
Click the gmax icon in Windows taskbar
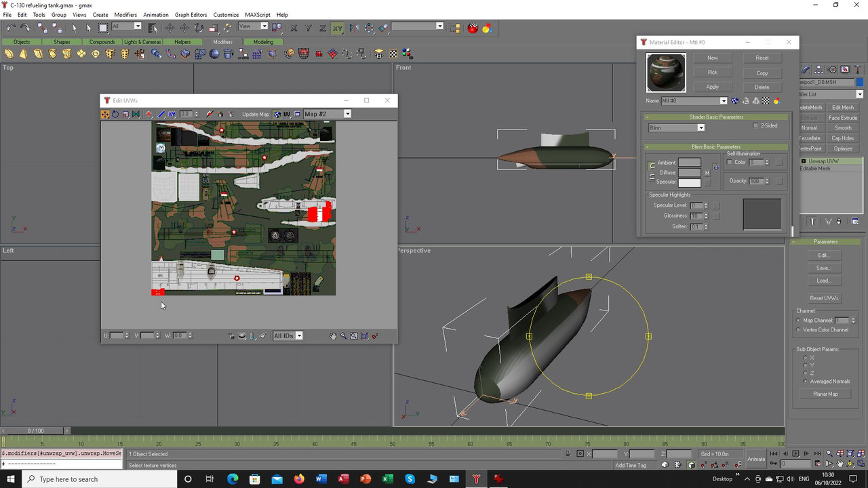point(476,479)
